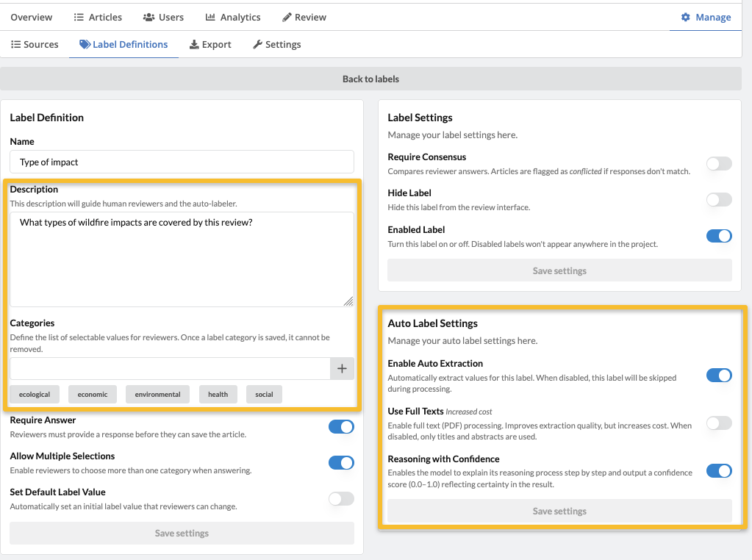
Task: Go to the Users tab
Action: (x=163, y=17)
